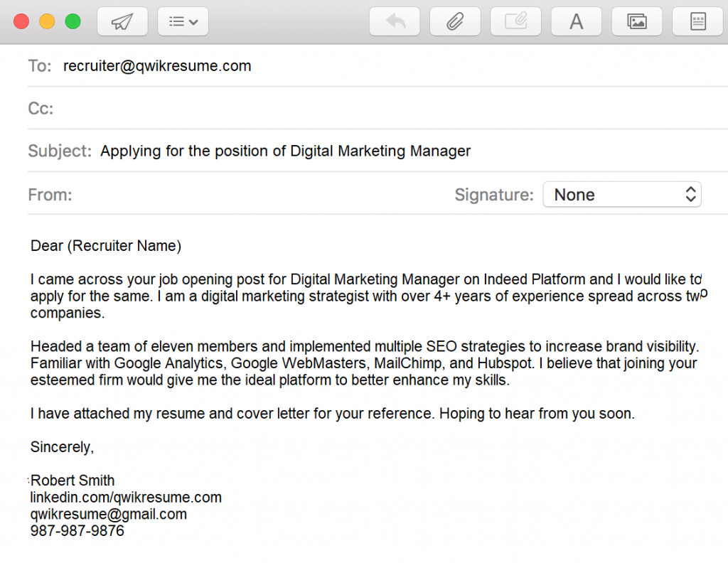
Task: Click the linkedin.com/qwikresume.com link
Action: click(x=125, y=497)
